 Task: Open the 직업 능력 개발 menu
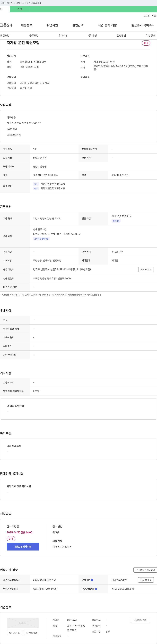pos(107,25)
